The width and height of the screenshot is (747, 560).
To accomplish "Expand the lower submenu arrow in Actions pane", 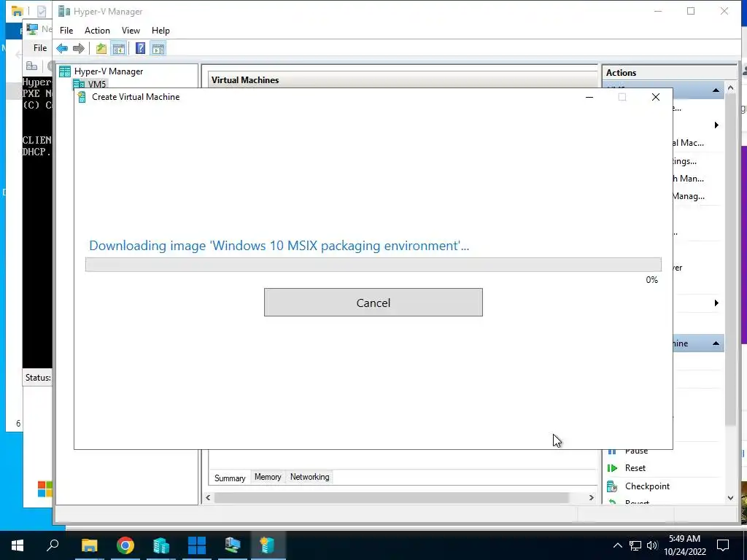I will [x=716, y=303].
